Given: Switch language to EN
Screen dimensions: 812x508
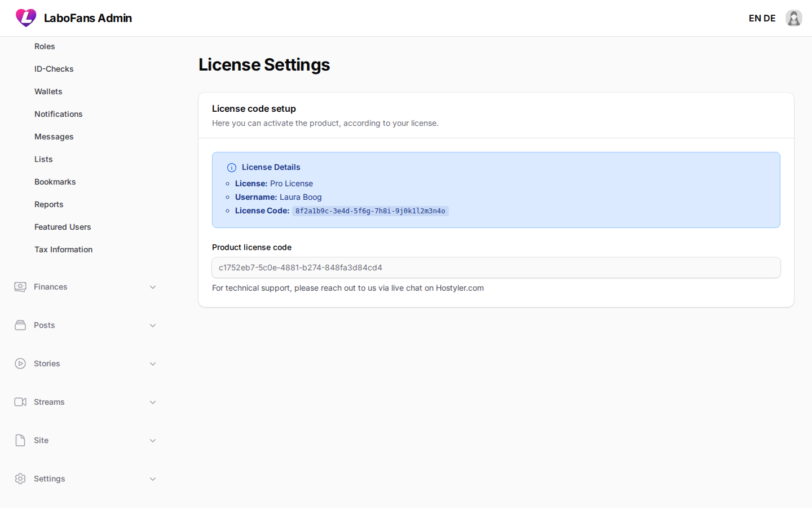Looking at the screenshot, I should 754,18.
